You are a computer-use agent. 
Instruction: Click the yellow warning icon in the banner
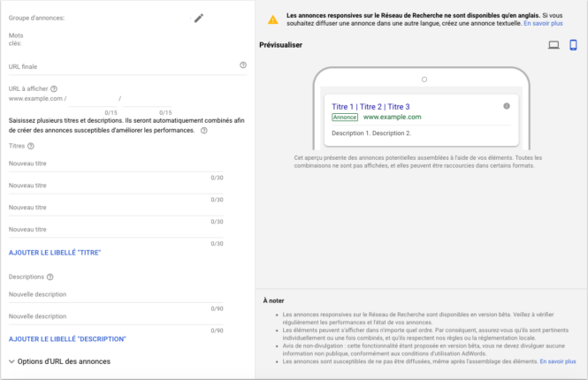(x=273, y=19)
